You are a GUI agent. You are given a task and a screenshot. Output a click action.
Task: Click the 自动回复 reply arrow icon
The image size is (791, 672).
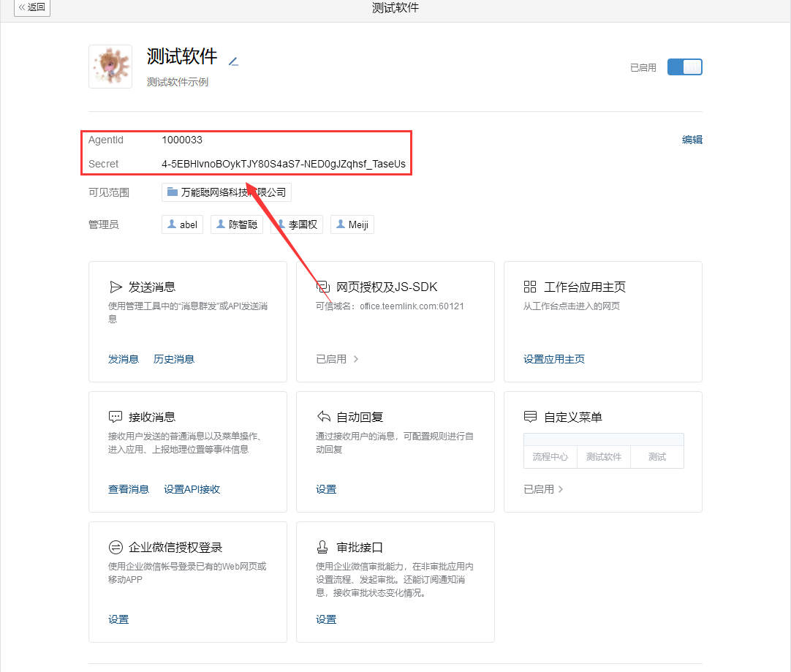point(322,417)
